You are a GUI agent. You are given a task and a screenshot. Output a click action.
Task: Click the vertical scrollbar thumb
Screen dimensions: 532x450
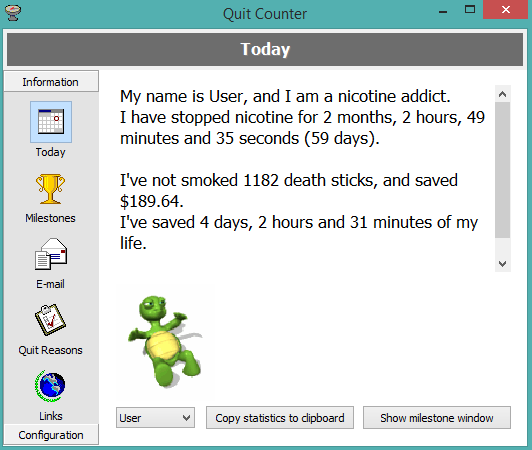click(502, 170)
